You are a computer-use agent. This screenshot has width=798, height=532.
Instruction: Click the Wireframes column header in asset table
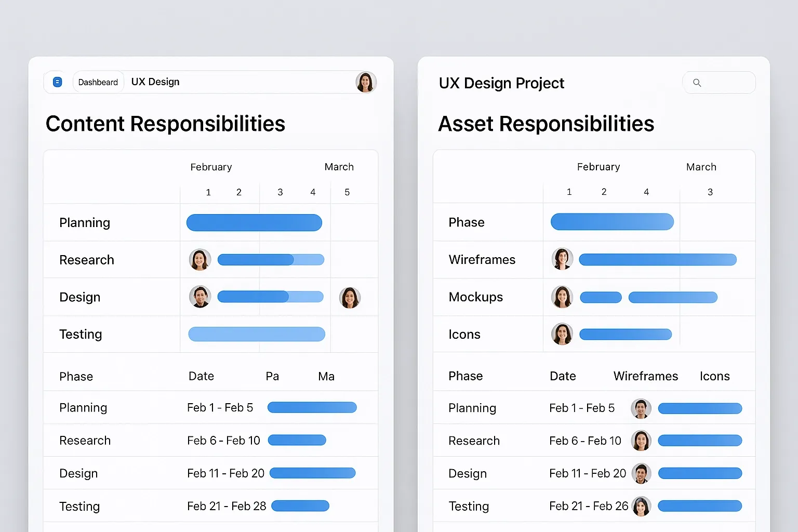646,376
